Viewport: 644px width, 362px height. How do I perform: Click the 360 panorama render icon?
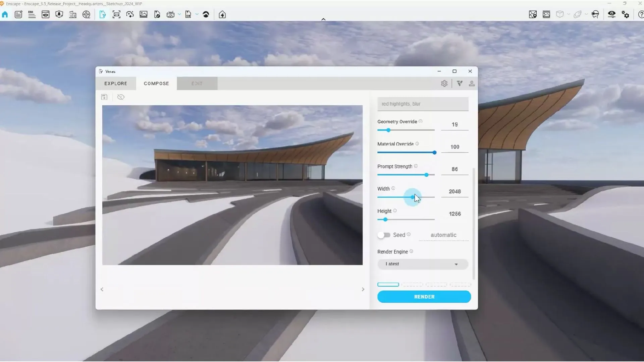click(x=170, y=14)
